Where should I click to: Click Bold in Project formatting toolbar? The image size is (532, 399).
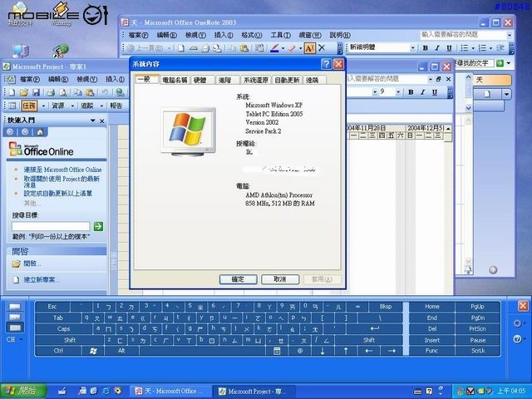point(411,92)
